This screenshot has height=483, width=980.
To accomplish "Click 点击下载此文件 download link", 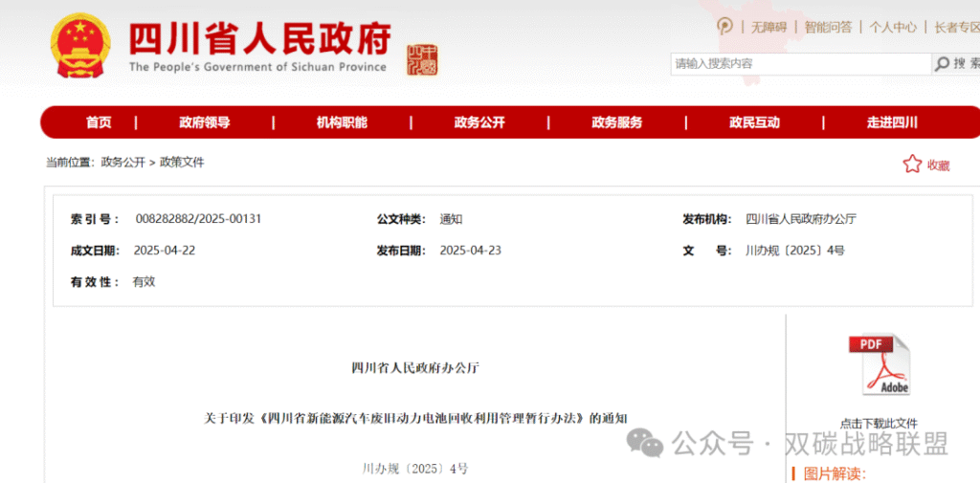I will pyautogui.click(x=879, y=423).
